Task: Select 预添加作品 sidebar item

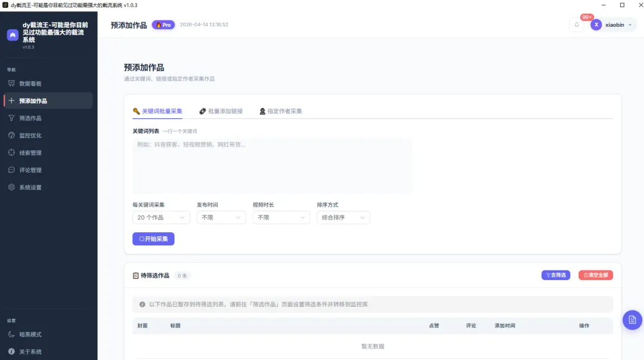Action: [x=48, y=101]
